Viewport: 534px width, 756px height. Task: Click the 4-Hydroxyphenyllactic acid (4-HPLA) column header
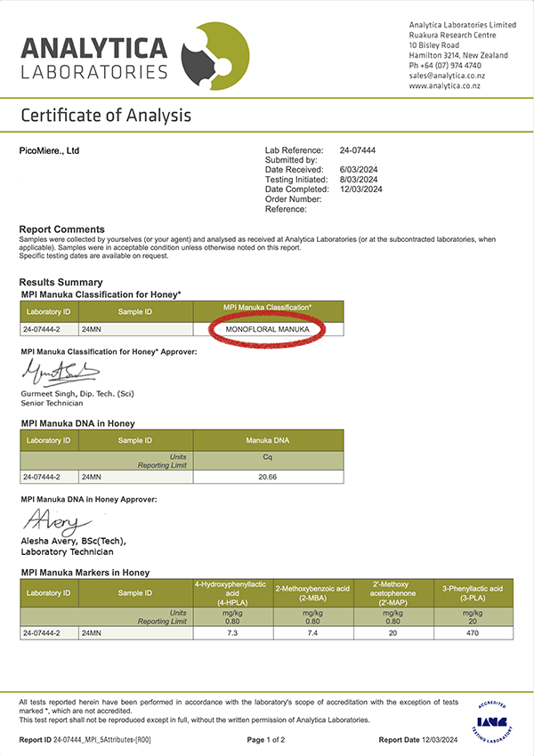click(x=233, y=593)
